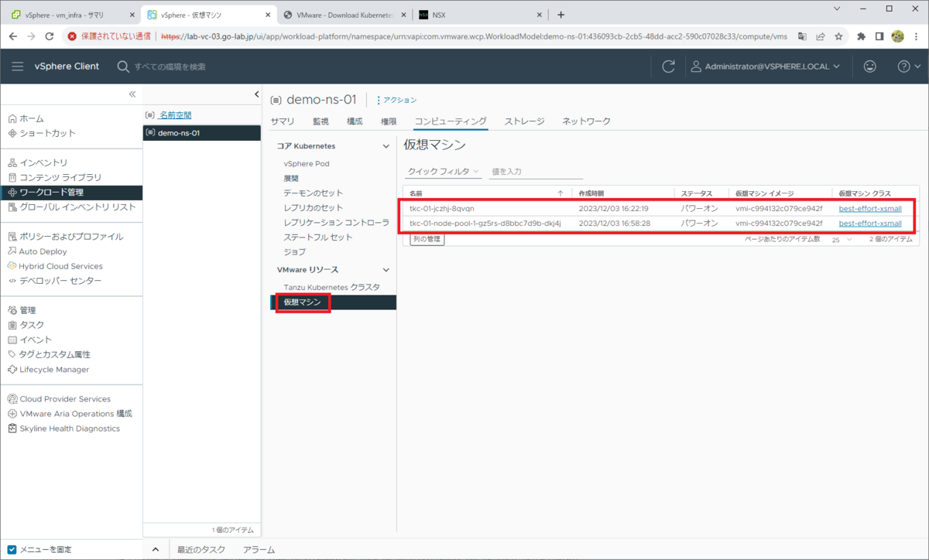The height and width of the screenshot is (560, 929).
Task: Select ステートフル セット menu item
Action: point(318,237)
